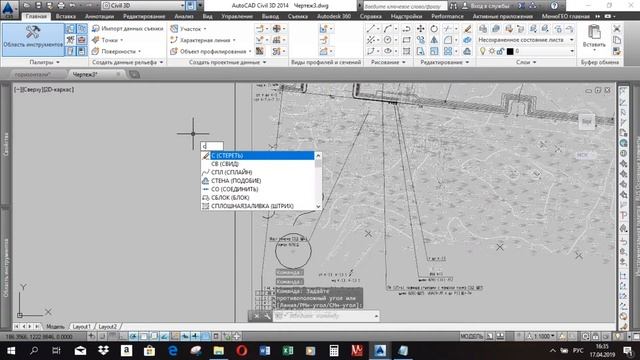Click the Plot/Print quick-access icon
Screen dimensions: 640x360
(x=61, y=5)
